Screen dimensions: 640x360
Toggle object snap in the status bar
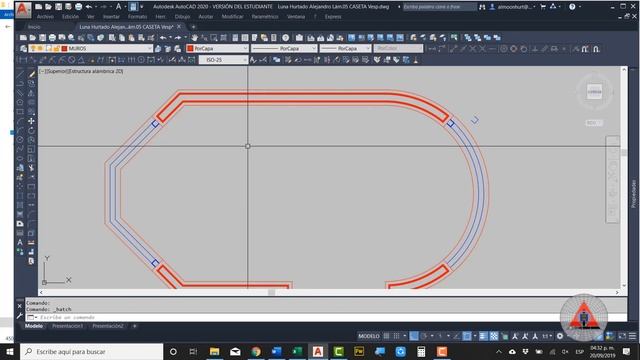(467, 336)
